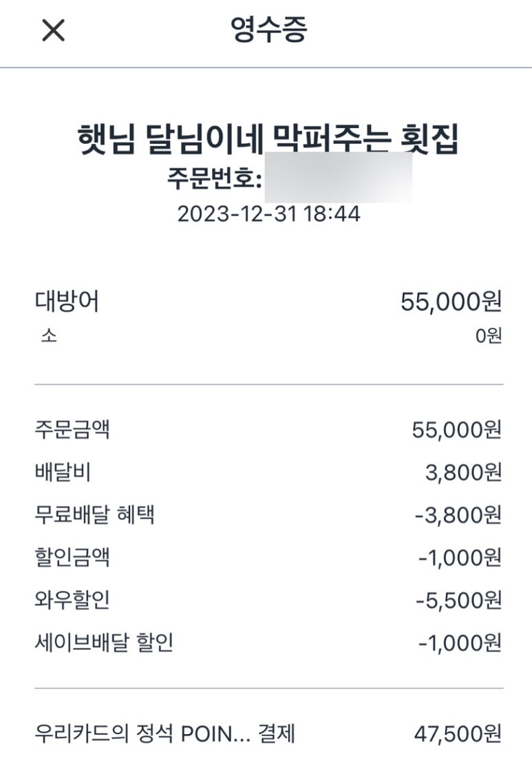Close the receipt with the X icon
532x763 pixels.
(53, 31)
